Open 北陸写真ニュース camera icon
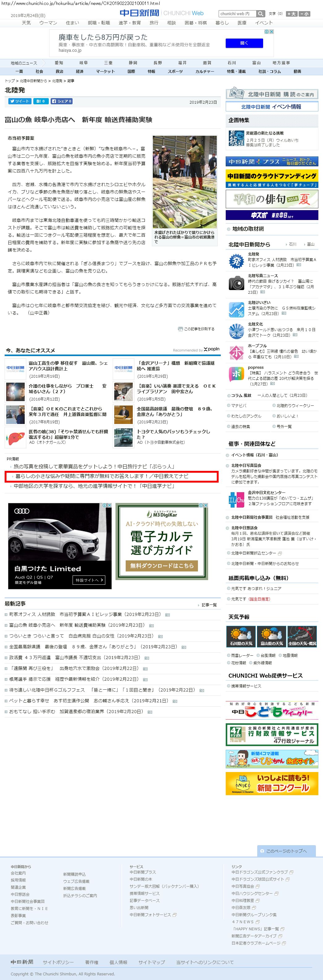 [x=236, y=284]
